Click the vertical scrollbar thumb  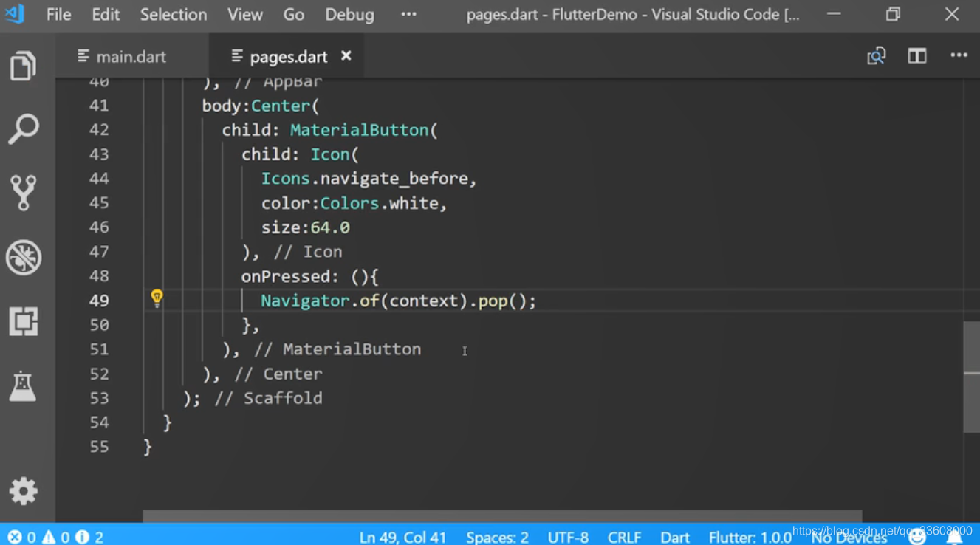(x=971, y=377)
